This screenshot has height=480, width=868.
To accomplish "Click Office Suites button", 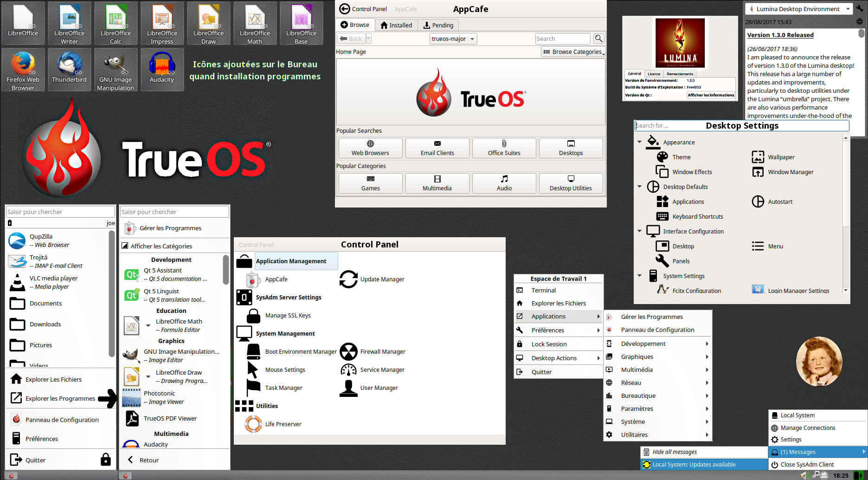I will tap(504, 148).
